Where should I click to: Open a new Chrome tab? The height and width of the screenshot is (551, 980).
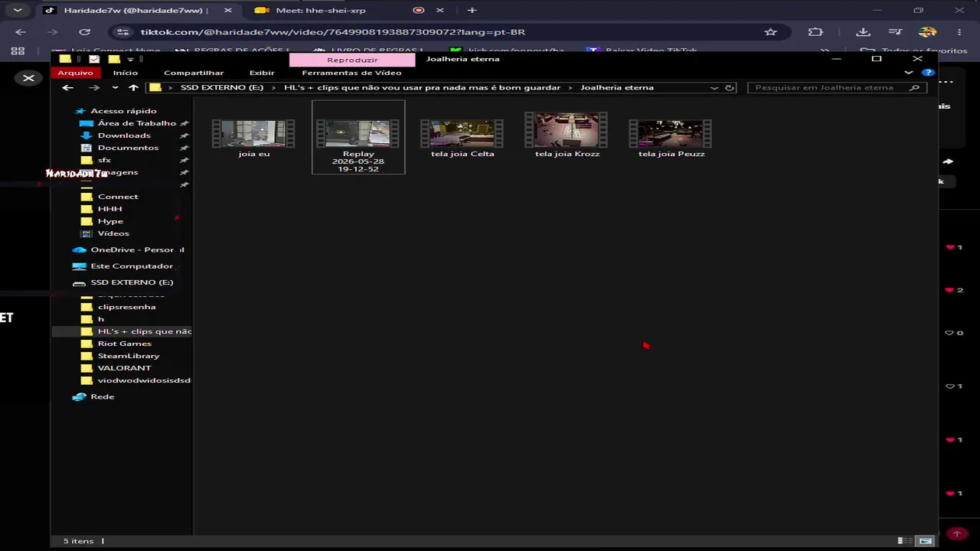472,11
